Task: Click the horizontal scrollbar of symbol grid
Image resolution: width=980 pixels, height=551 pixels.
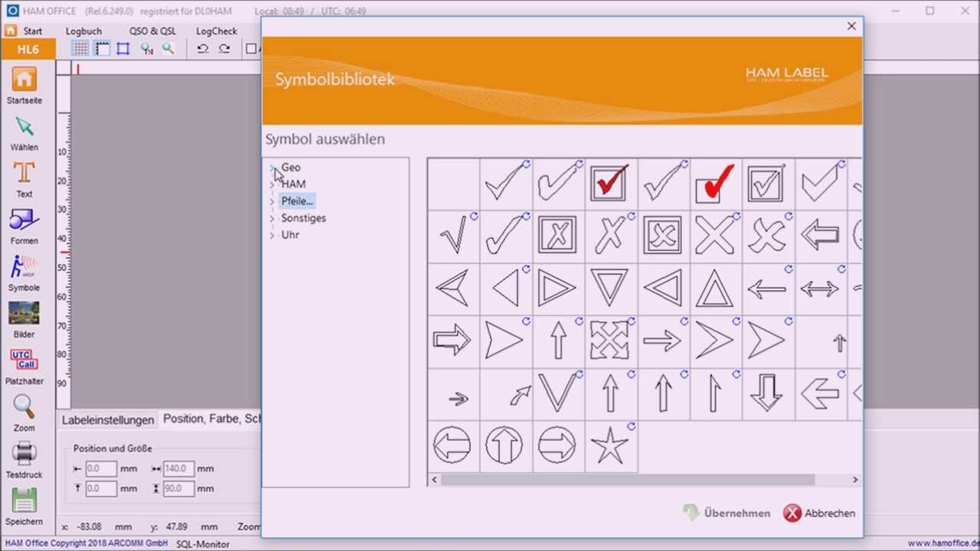Action: (x=628, y=480)
